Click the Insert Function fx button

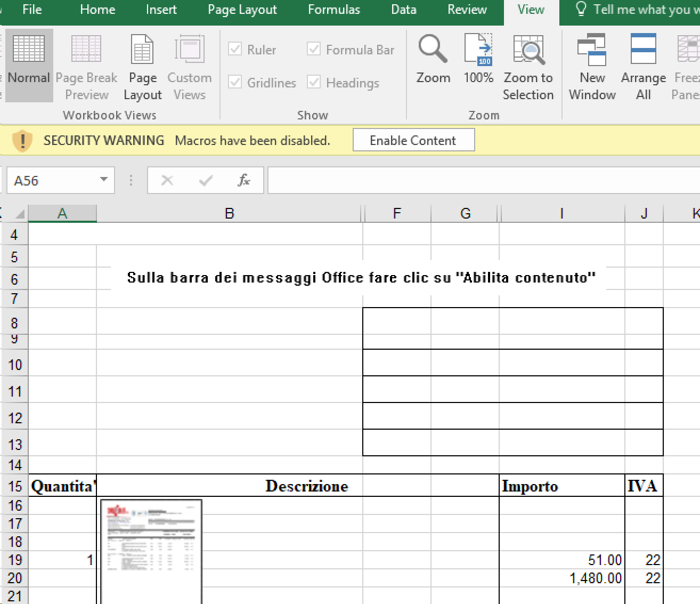tap(243, 180)
